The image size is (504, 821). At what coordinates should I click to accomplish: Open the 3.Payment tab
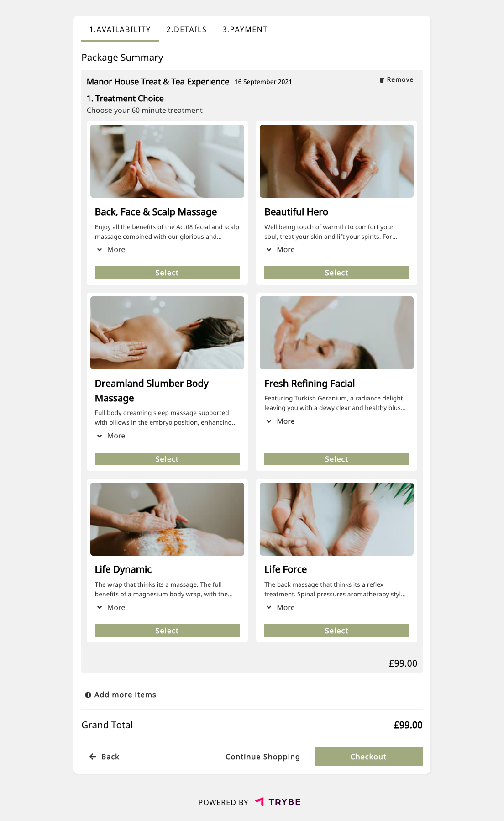(x=245, y=29)
